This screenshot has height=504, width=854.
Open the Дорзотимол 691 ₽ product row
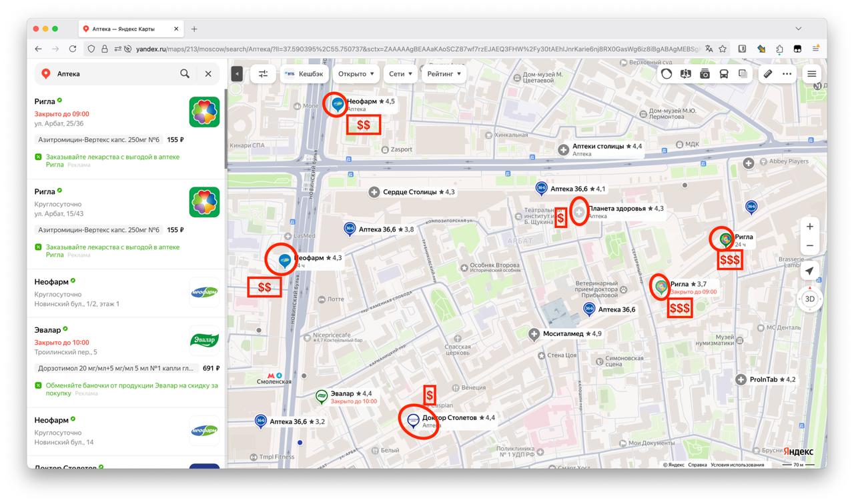(x=127, y=368)
